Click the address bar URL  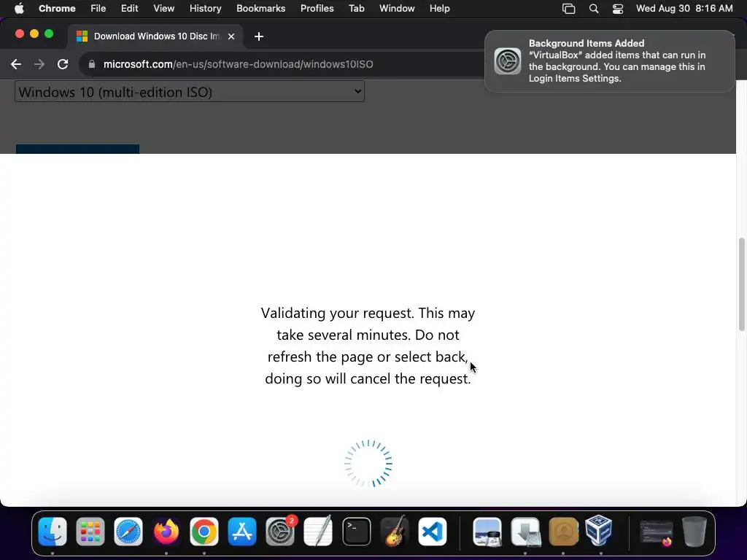pos(239,64)
